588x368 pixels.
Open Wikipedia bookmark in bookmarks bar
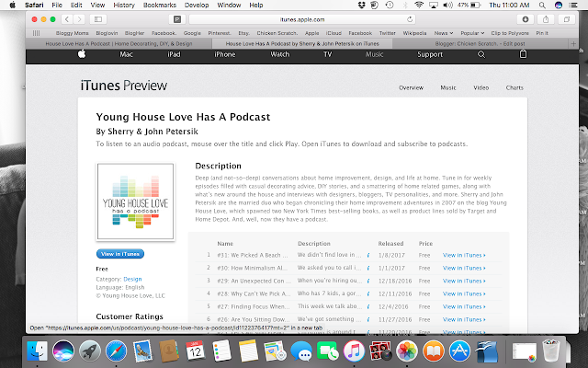(414, 33)
